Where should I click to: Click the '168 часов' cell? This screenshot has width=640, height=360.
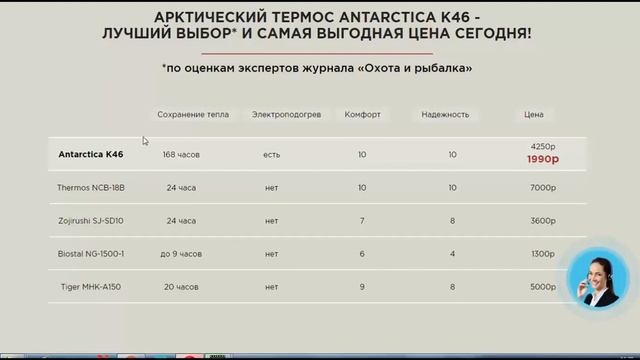pyautogui.click(x=181, y=155)
